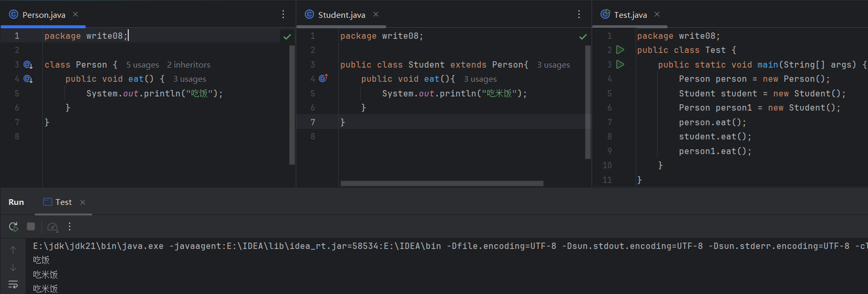Run main method via gutter arrow on line 3
This screenshot has height=294, width=868.
620,64
